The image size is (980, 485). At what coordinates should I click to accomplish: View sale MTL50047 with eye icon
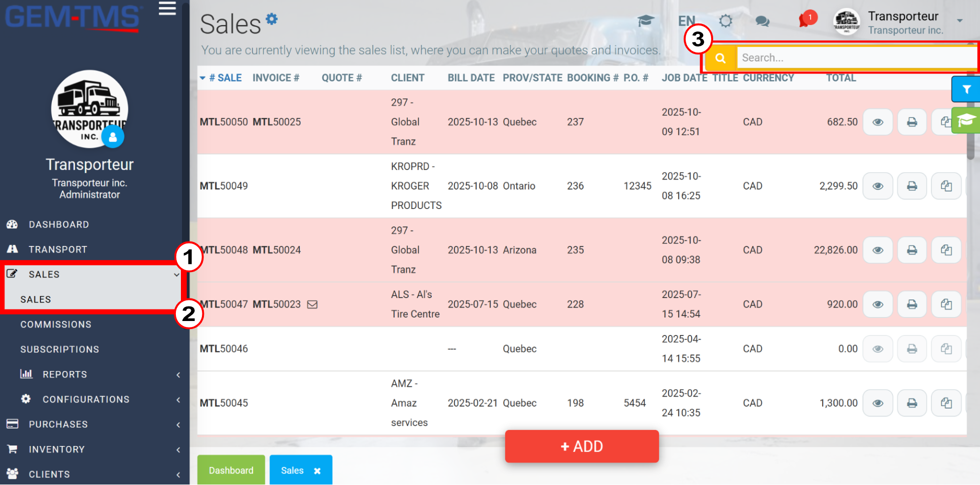point(878,304)
